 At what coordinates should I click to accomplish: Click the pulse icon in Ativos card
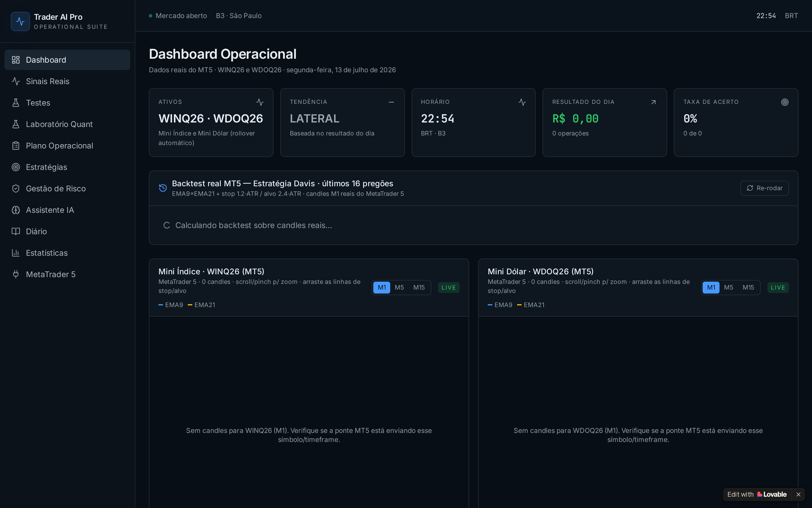click(x=260, y=102)
